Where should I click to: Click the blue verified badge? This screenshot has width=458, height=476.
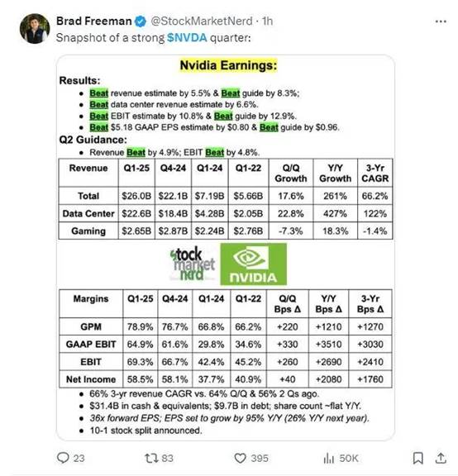pos(141,21)
